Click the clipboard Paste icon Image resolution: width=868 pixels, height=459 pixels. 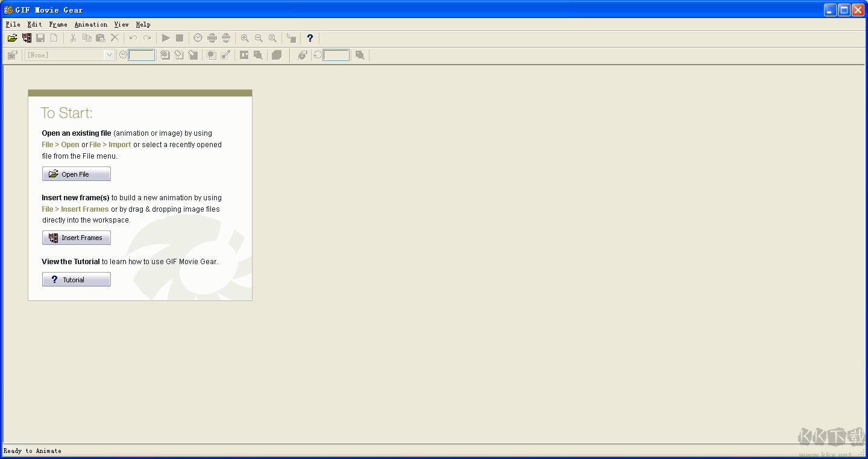[x=101, y=38]
